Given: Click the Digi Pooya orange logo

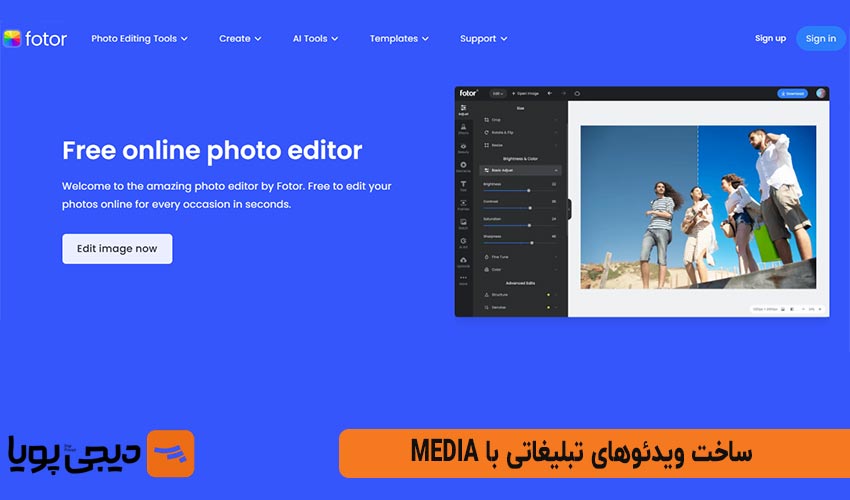Looking at the screenshot, I should pyautogui.click(x=170, y=454).
